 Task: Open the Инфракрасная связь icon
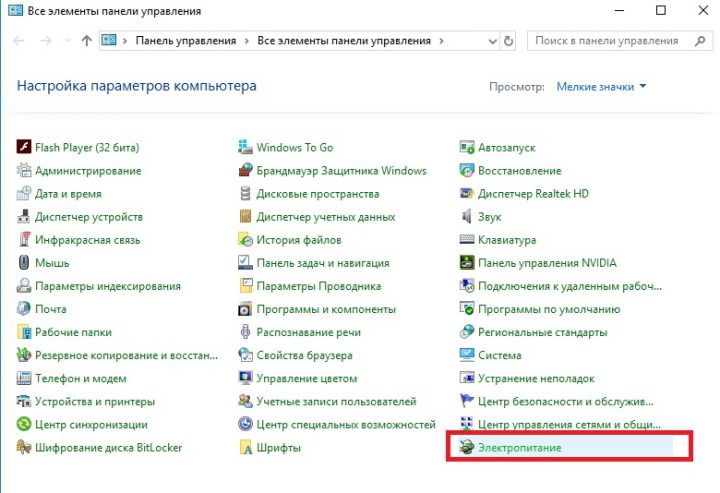[24, 239]
